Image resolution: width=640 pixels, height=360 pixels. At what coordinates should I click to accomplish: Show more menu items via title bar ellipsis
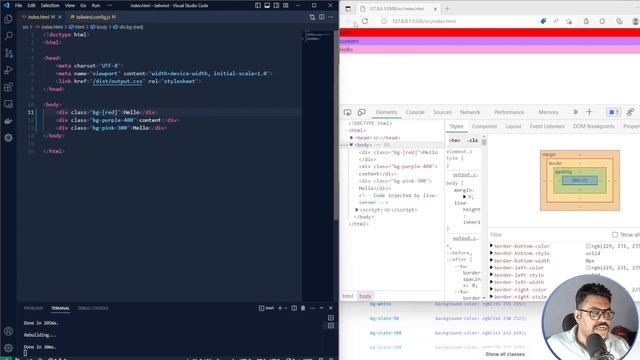click(109, 6)
